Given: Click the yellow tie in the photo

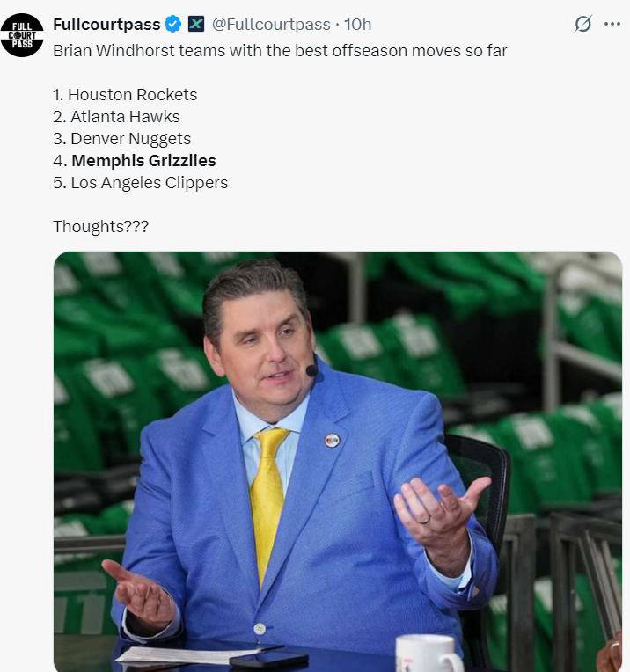Looking at the screenshot, I should (x=268, y=501).
